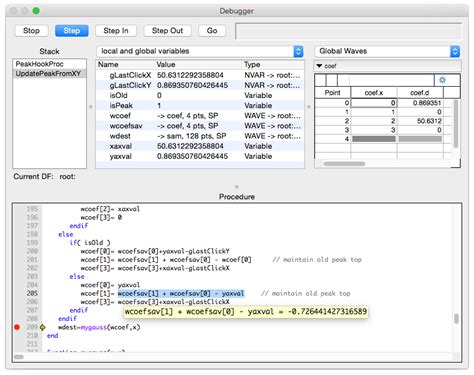Image resolution: width=474 pixels, height=375 pixels.
Task: Select the wcoef variable row
Action: (x=200, y=116)
